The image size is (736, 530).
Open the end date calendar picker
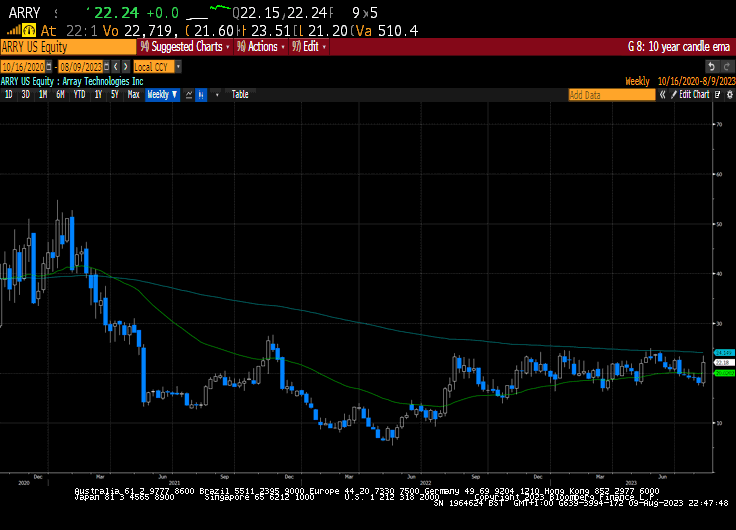pos(107,67)
